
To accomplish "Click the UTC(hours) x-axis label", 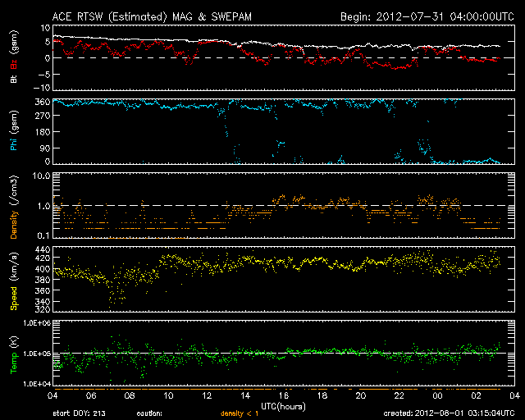I will pos(282,405).
